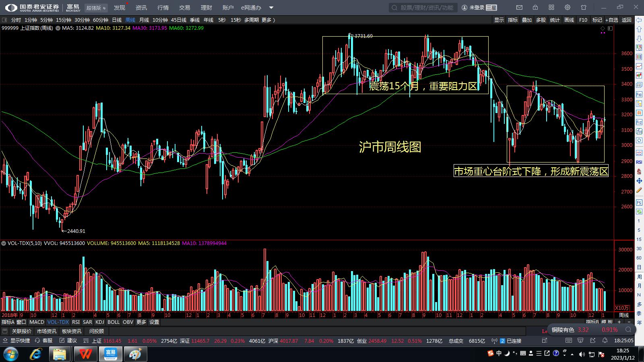Click the 未登录 login link
Screen dimensions: 644x362
tap(477, 8)
